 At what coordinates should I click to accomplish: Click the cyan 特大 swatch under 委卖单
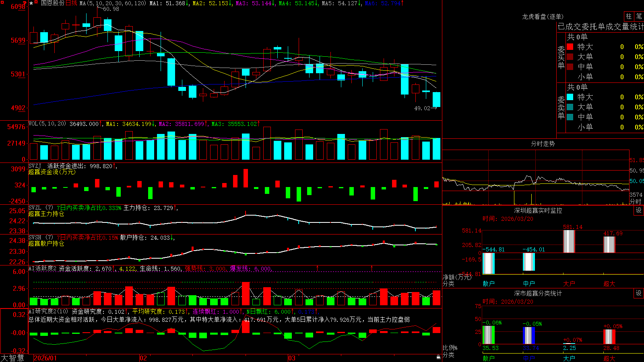570,97
